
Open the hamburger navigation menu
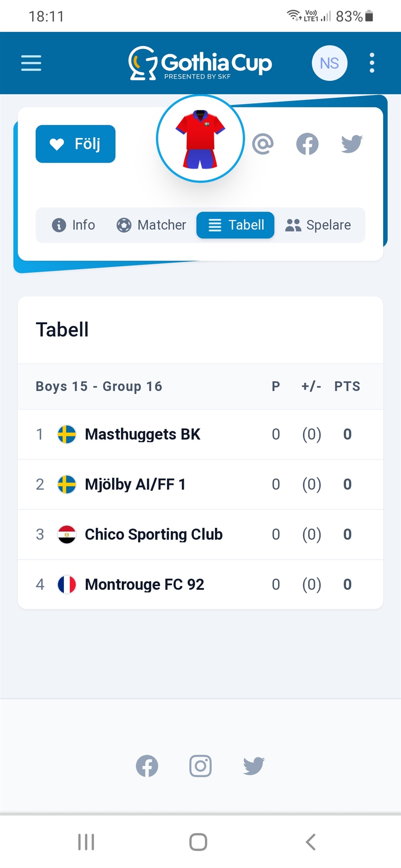pos(31,63)
